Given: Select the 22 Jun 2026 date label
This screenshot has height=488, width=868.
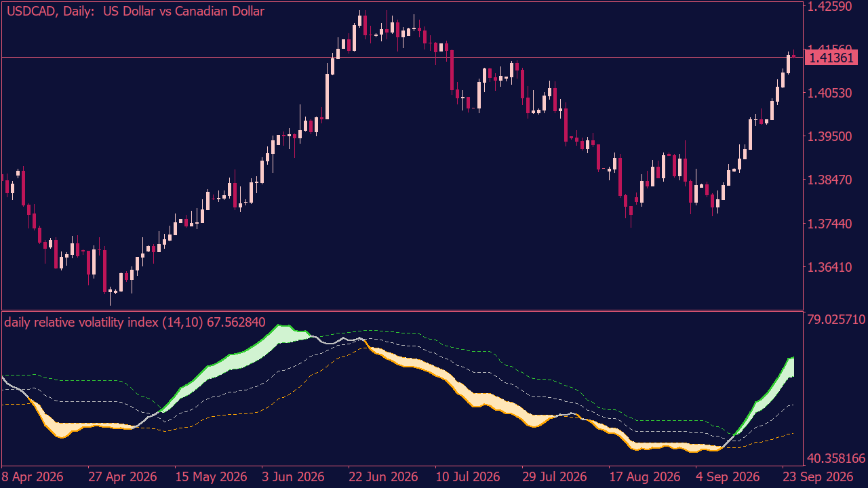Looking at the screenshot, I should pos(383,476).
